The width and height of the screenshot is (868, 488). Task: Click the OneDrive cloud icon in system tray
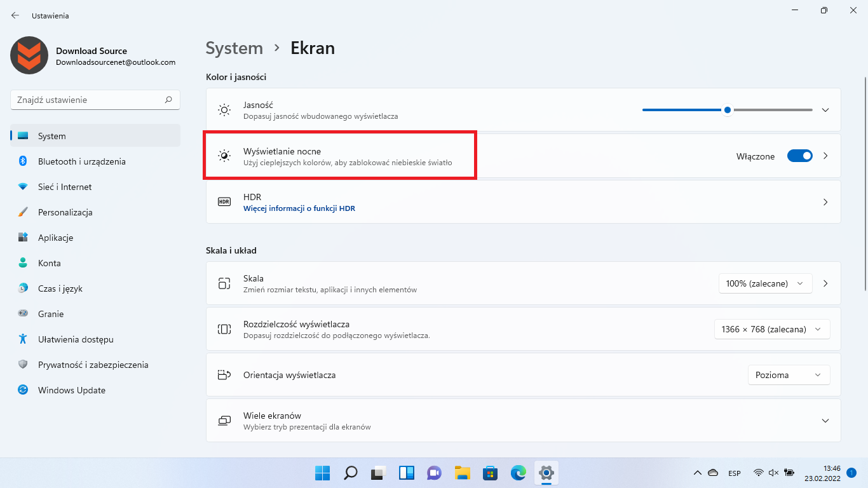[x=713, y=473]
